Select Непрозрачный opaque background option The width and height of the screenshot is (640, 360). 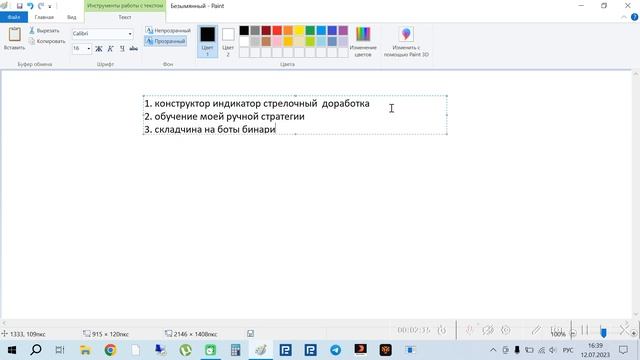[168, 31]
